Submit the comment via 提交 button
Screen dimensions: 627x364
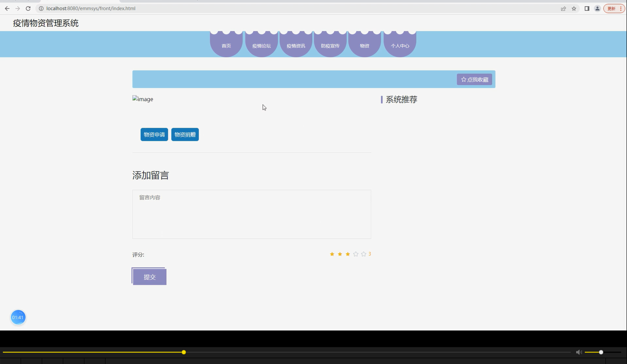coord(149,276)
